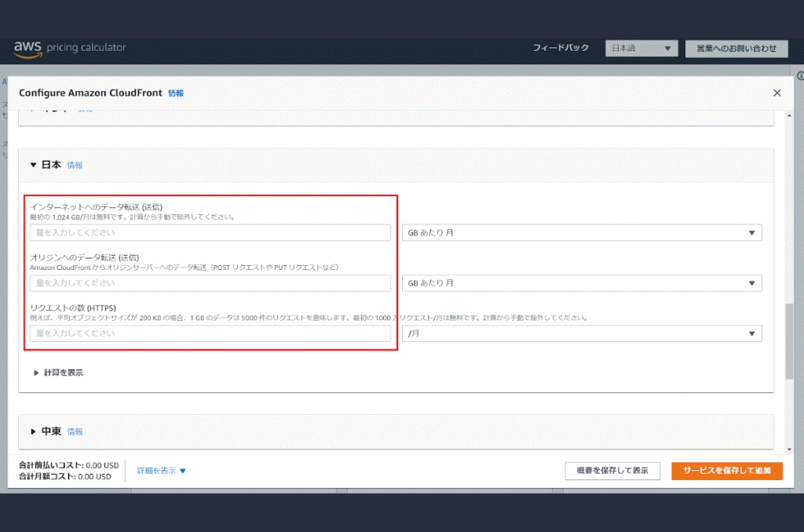Expand the 中東 section
Viewport: 804px width, 532px height.
tap(33, 432)
